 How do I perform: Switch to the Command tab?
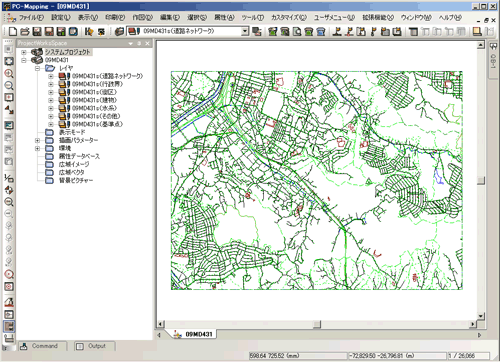pyautogui.click(x=42, y=346)
